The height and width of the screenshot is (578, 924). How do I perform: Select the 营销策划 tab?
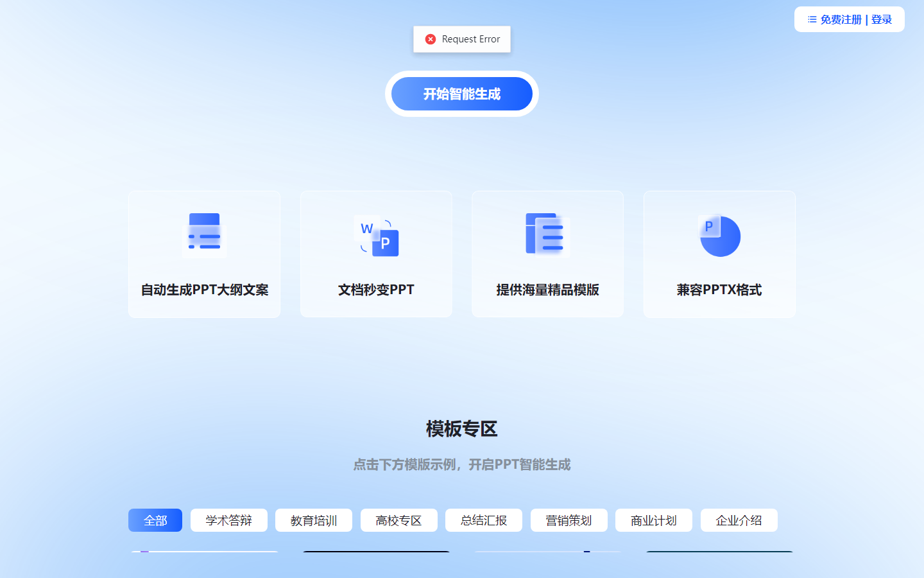click(x=569, y=520)
